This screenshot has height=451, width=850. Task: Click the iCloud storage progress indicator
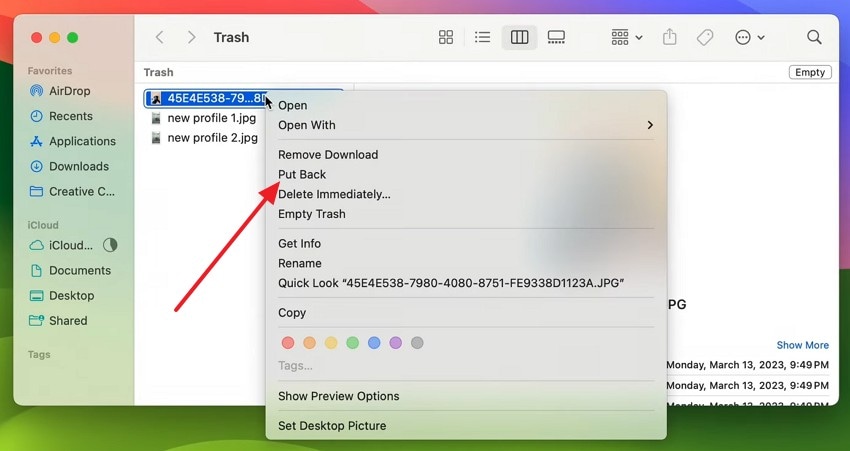point(110,245)
